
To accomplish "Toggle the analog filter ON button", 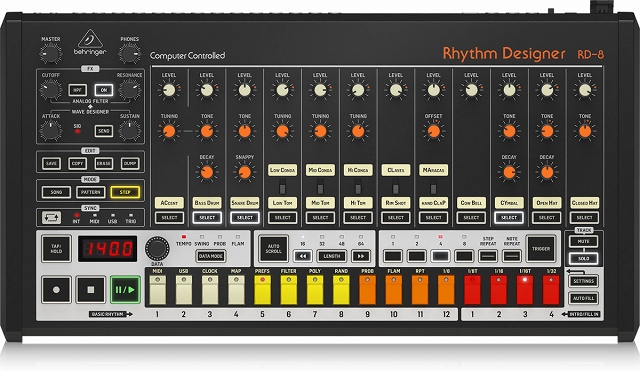I will (104, 90).
